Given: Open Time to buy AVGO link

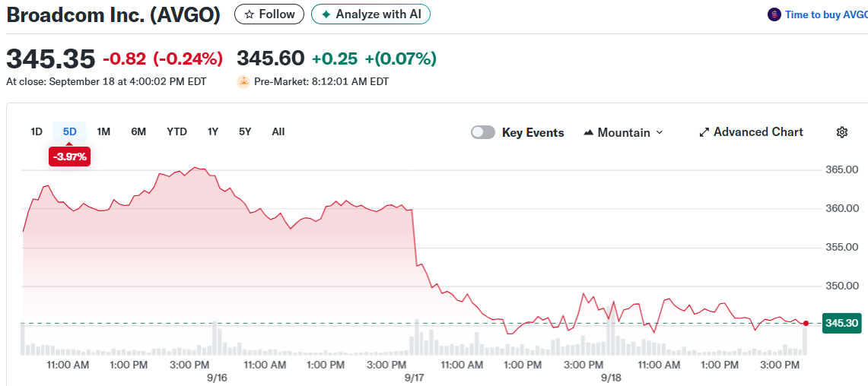Looking at the screenshot, I should click(x=826, y=15).
